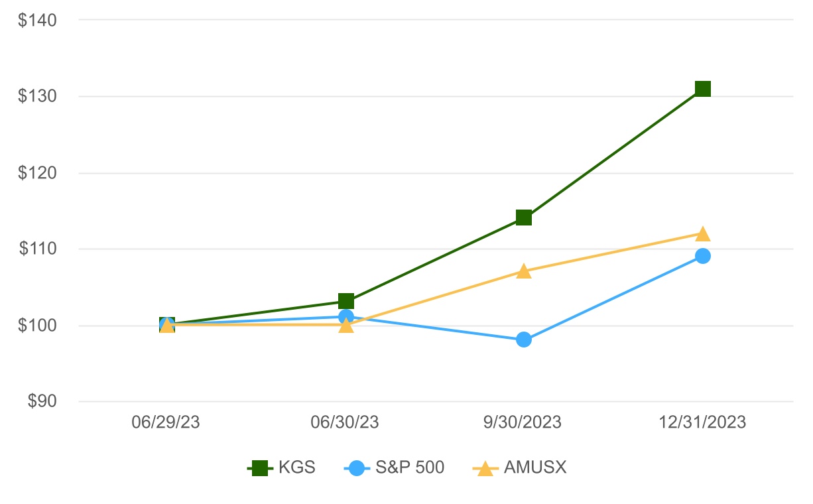Pick S&P 500 circle marker at 06/30/23
The image size is (813, 504).
[346, 317]
